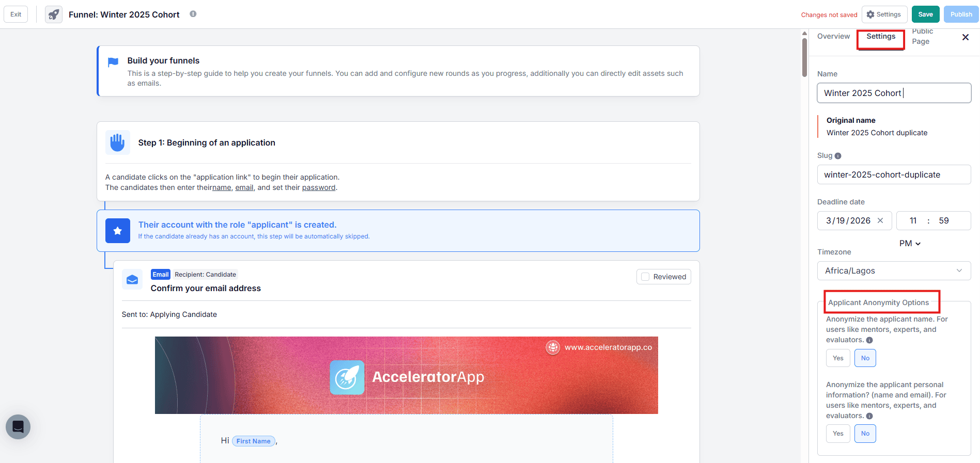Switch to the Overview tab
Viewport: 980px width, 463px height.
(833, 36)
